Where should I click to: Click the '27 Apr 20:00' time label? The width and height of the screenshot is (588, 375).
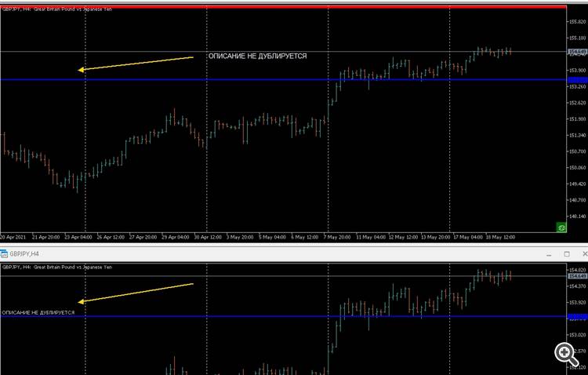(x=143, y=237)
